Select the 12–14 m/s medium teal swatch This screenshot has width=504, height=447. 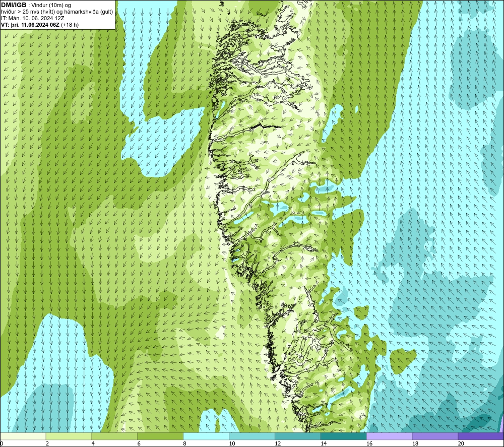[x=298, y=436]
